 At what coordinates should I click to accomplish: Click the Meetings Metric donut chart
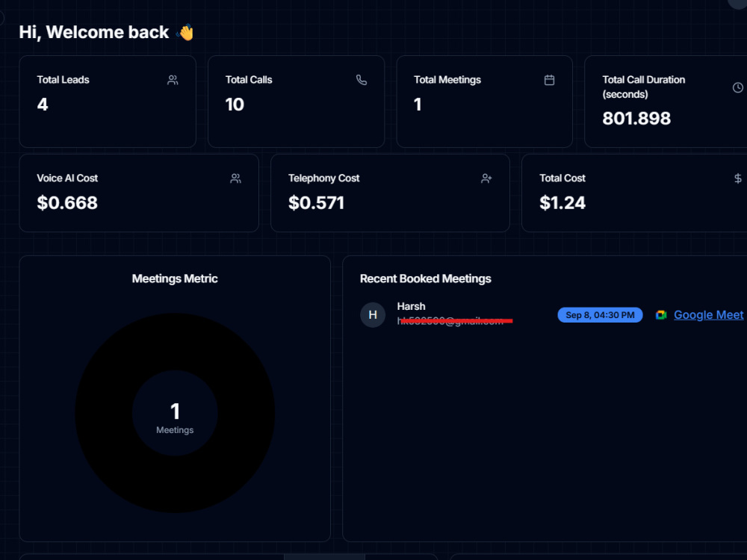(175, 412)
